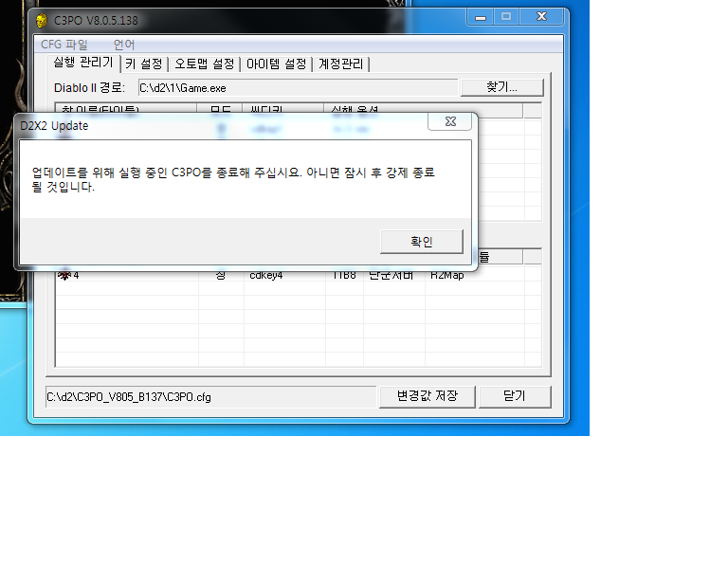The height and width of the screenshot is (582, 728).
Task: Click the 확인 button in D2X2 Update dialog
Action: coord(422,242)
